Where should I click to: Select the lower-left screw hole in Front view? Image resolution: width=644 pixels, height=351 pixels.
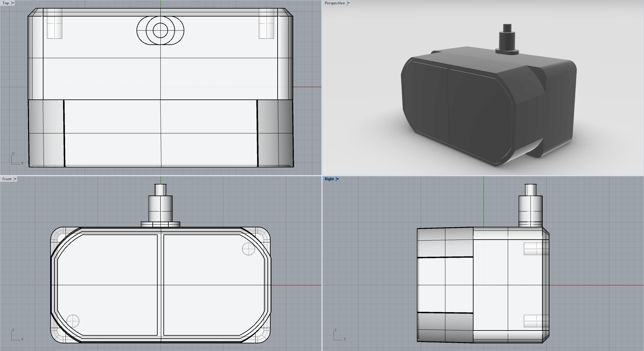click(x=73, y=321)
